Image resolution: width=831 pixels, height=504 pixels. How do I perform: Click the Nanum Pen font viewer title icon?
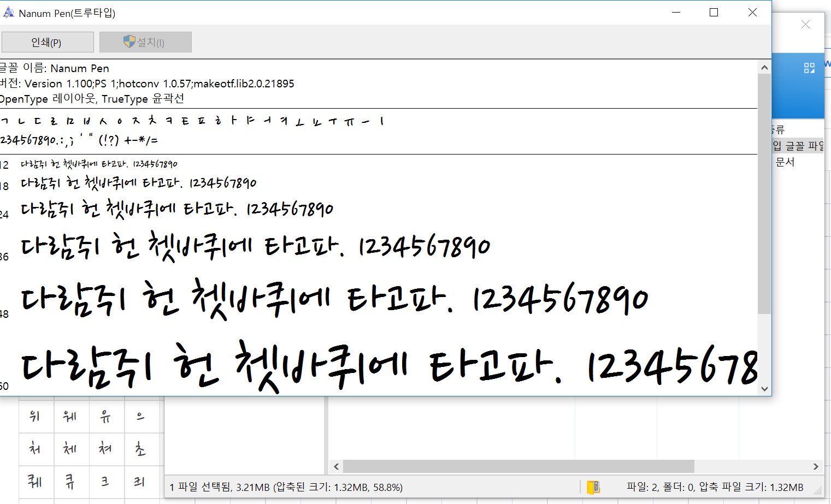tap(9, 13)
